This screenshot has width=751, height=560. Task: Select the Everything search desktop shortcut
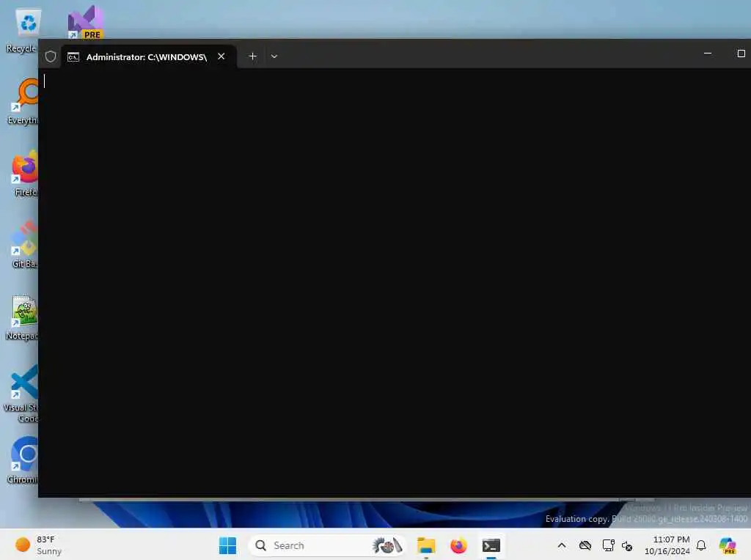(x=23, y=102)
